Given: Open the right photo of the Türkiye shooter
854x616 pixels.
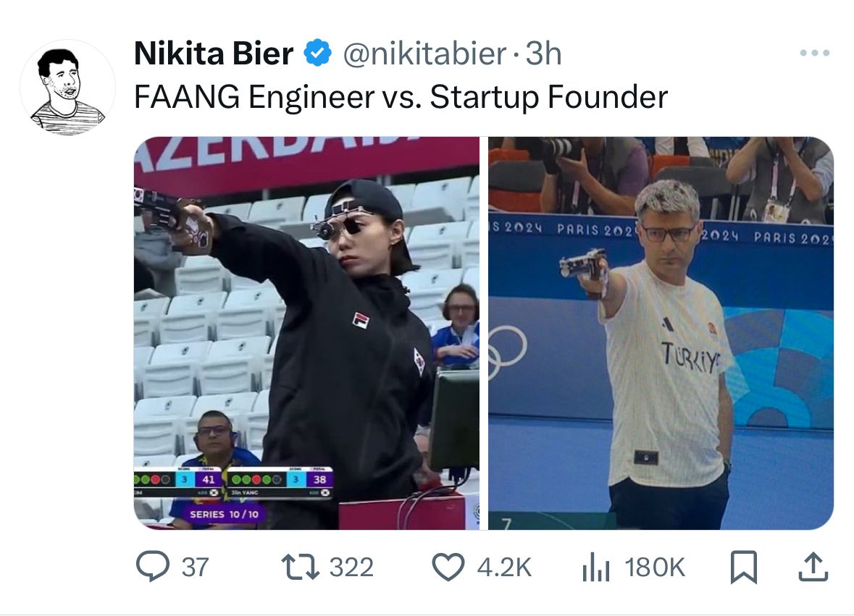Looking at the screenshot, I should tap(661, 333).
